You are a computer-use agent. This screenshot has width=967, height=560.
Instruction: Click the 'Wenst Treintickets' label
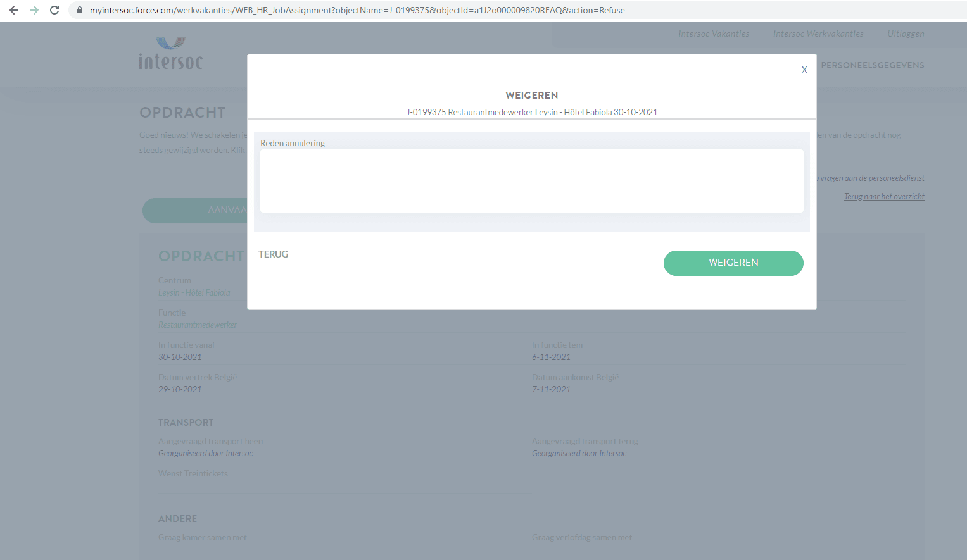[193, 473]
